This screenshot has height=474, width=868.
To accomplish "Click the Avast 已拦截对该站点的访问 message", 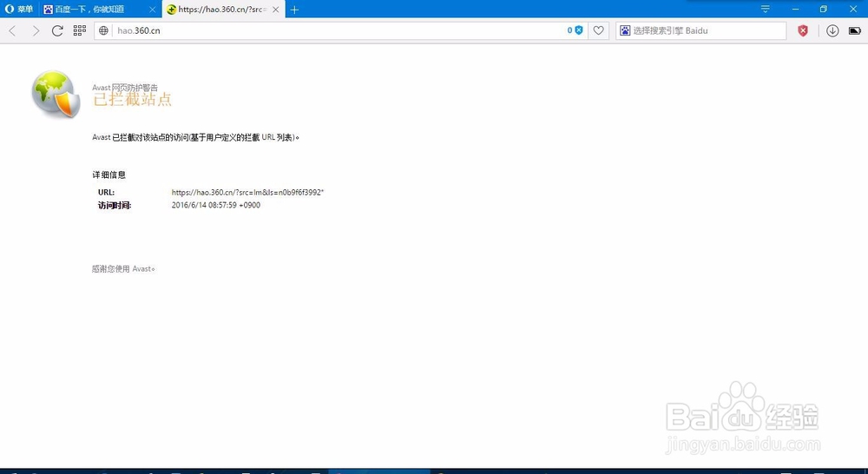I will (x=195, y=137).
